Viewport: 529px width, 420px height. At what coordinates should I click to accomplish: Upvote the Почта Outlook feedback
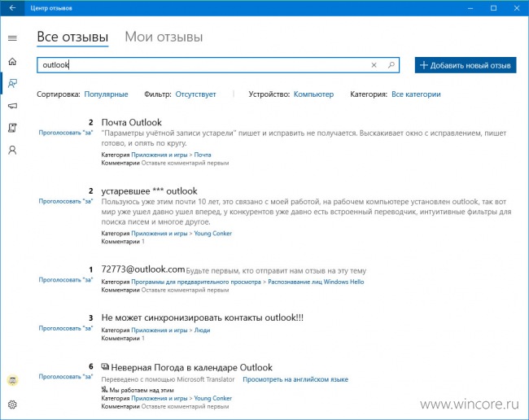66,133
